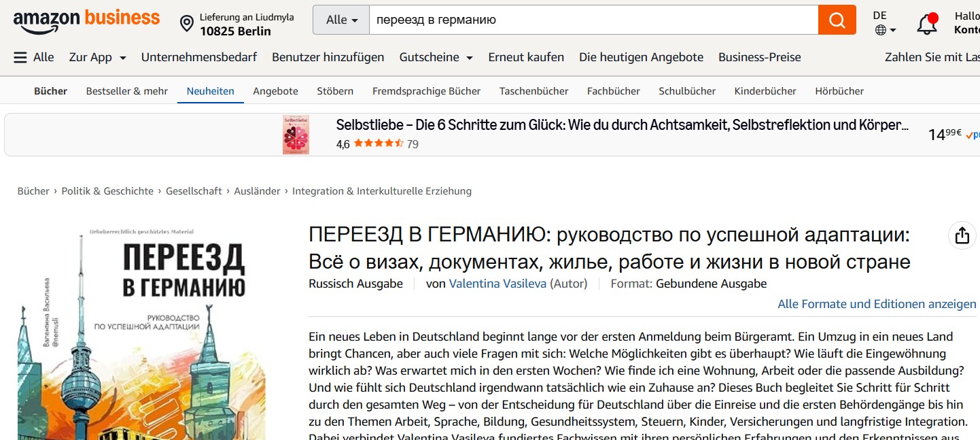Click the location pin delivery icon

click(187, 24)
